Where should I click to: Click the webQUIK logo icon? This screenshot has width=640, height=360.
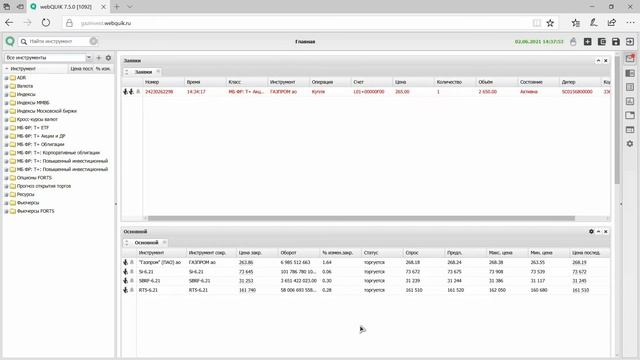coord(10,41)
